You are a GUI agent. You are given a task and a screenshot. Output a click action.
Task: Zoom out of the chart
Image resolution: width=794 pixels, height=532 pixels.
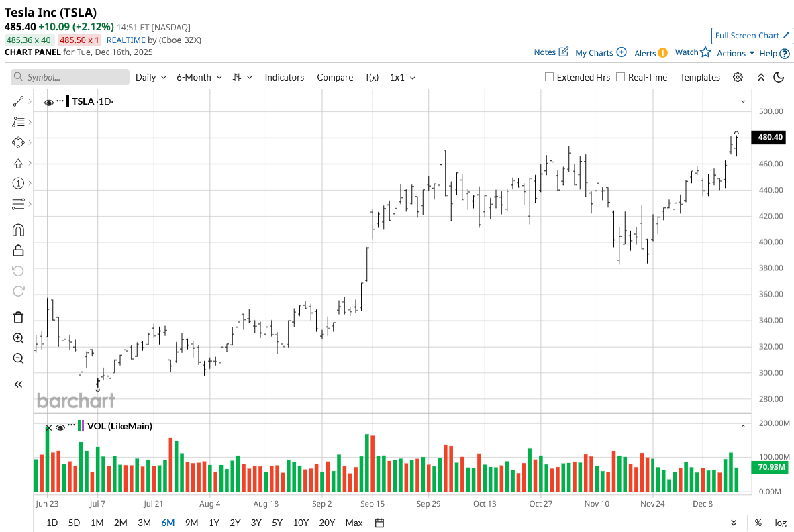(x=18, y=358)
